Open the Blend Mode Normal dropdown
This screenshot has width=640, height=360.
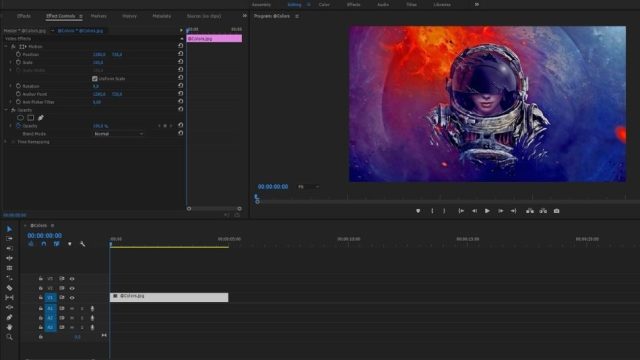[118, 134]
